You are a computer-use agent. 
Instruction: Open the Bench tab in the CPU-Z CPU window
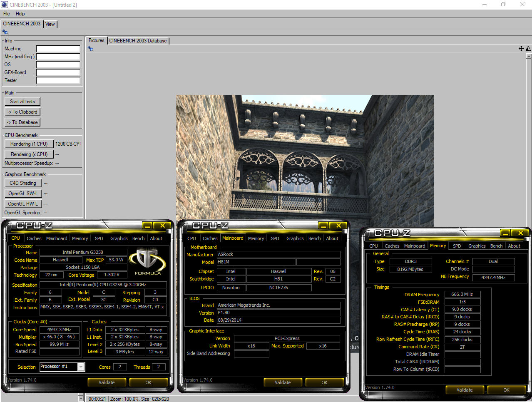tap(139, 238)
